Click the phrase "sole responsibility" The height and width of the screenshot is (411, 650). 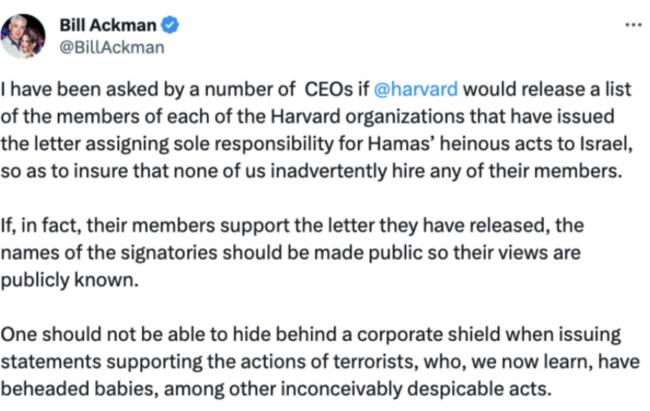[253, 144]
